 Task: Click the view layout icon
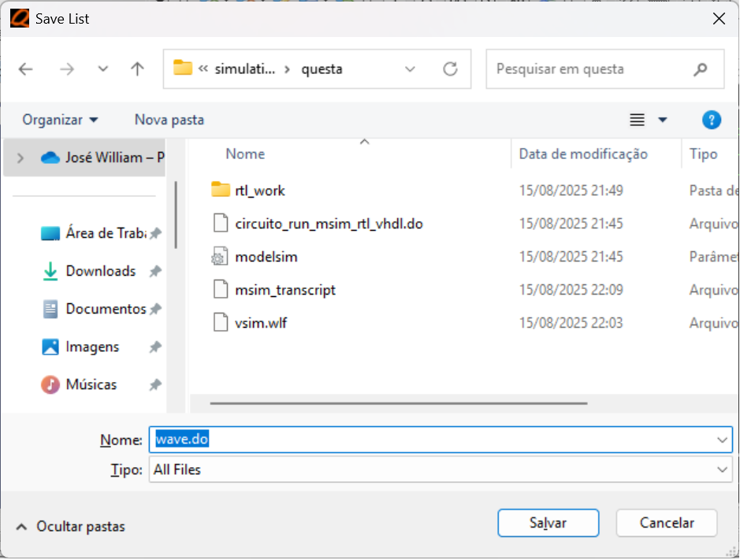[638, 120]
